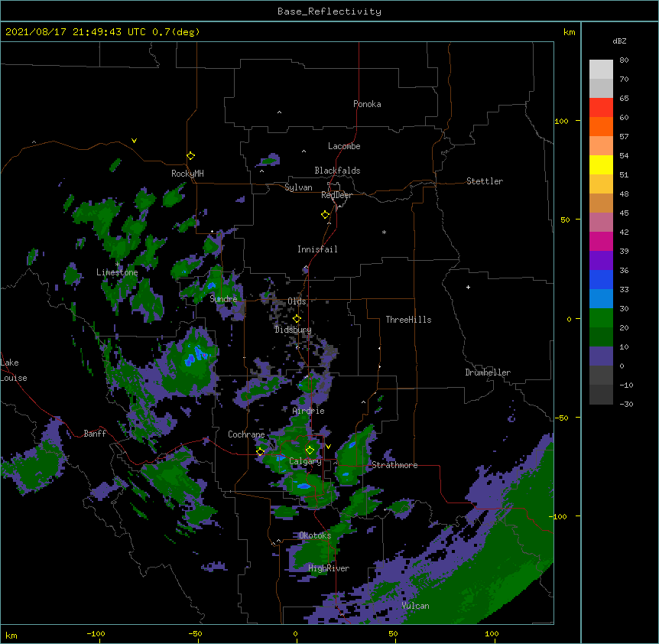Click the 80 value in the dBZ legend

click(x=624, y=60)
